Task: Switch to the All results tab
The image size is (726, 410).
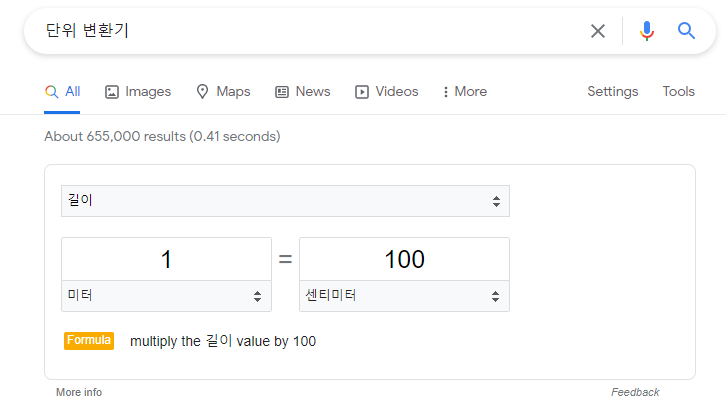Action: [62, 92]
